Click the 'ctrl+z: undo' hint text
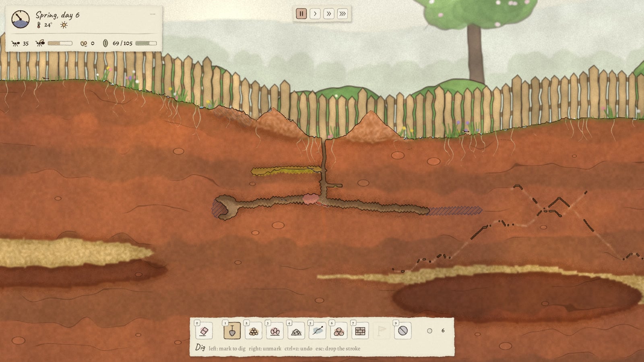The width and height of the screenshot is (644, 362). tap(298, 348)
